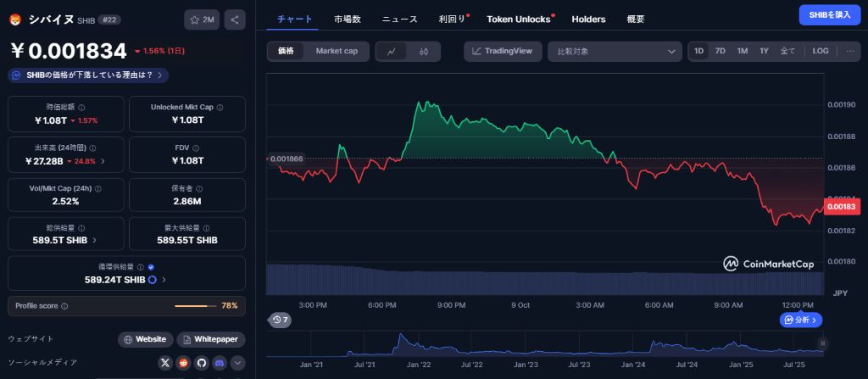This screenshot has height=379, width=868.
Task: Open the TradingView chart button
Action: [503, 51]
